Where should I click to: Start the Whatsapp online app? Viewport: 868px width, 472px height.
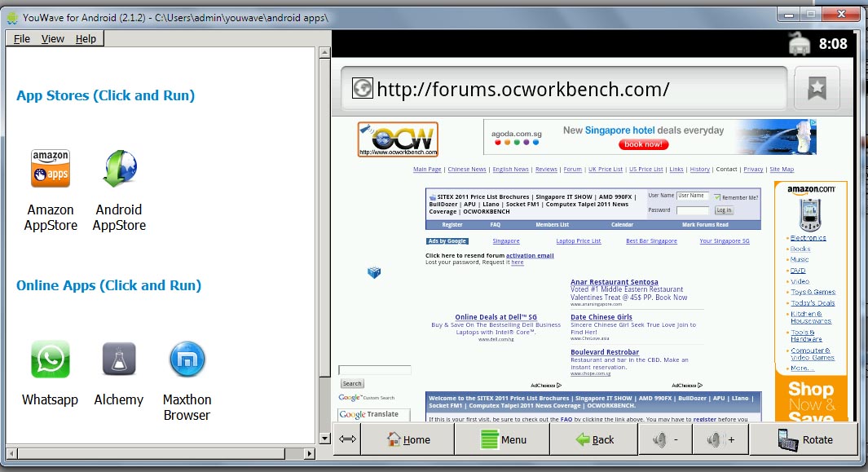pos(51,360)
